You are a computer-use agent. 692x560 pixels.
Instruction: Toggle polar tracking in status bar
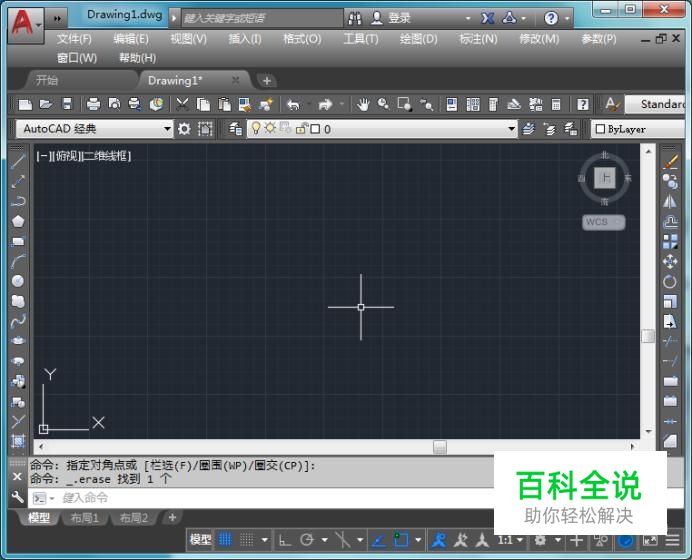point(307,540)
